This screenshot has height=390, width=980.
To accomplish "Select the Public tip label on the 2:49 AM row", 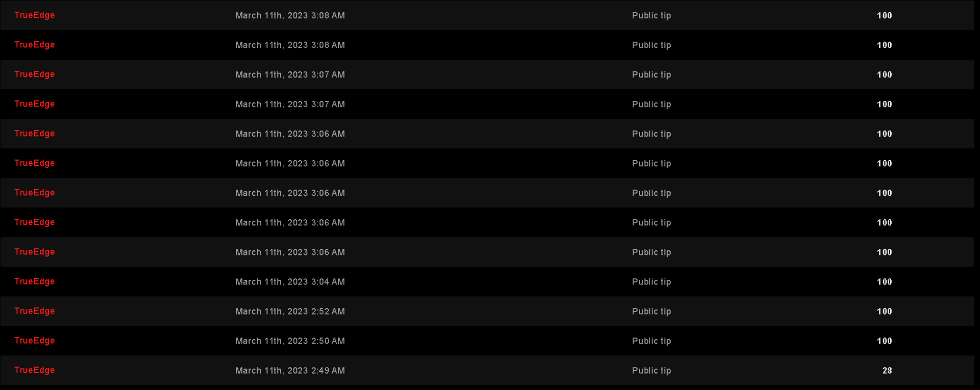I will pyautogui.click(x=651, y=371).
